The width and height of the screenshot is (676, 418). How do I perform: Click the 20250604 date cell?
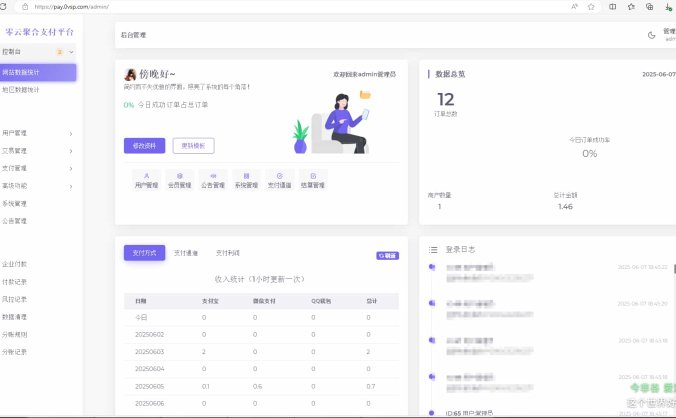click(150, 369)
